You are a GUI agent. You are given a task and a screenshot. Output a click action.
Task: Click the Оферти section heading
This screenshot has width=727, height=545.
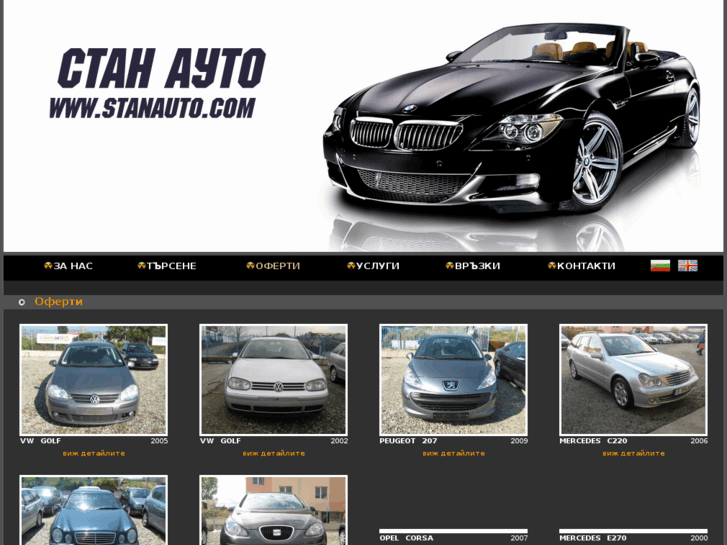(58, 301)
